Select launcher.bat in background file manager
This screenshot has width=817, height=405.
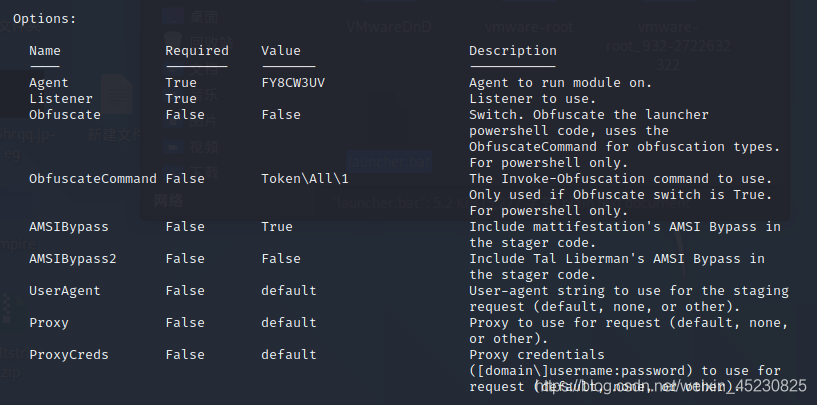[389, 162]
